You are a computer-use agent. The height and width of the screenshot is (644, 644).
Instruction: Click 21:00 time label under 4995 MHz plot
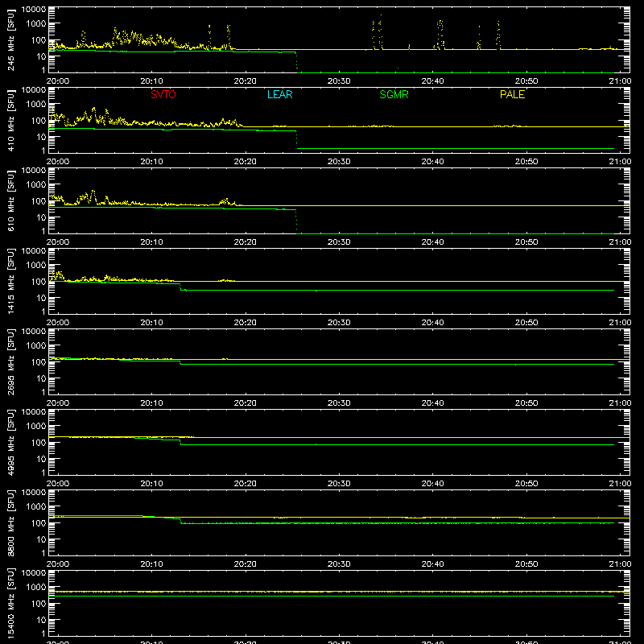tap(620, 484)
